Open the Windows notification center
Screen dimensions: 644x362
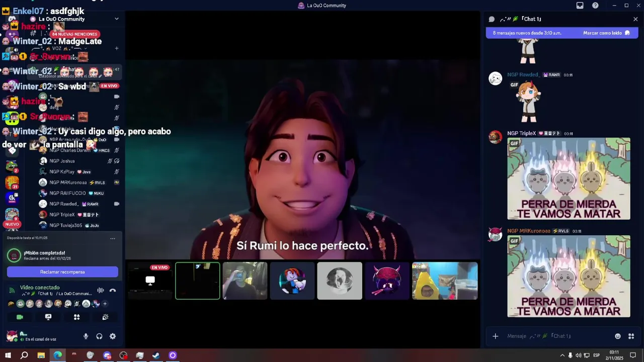coord(633,355)
